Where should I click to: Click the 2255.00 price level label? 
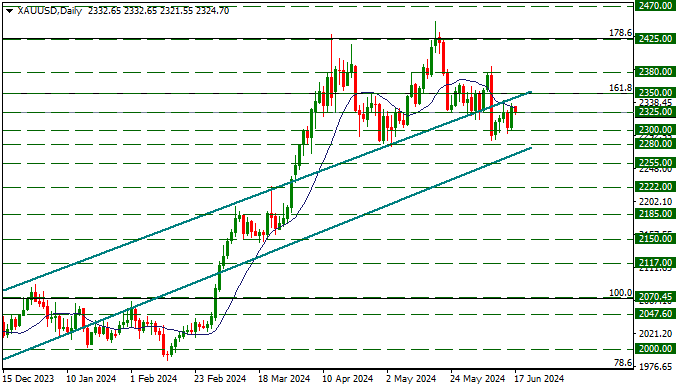click(x=655, y=163)
